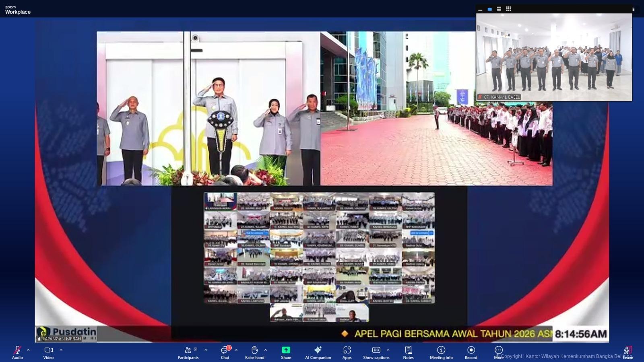Start the Video camera
644x362 pixels.
coord(48,350)
